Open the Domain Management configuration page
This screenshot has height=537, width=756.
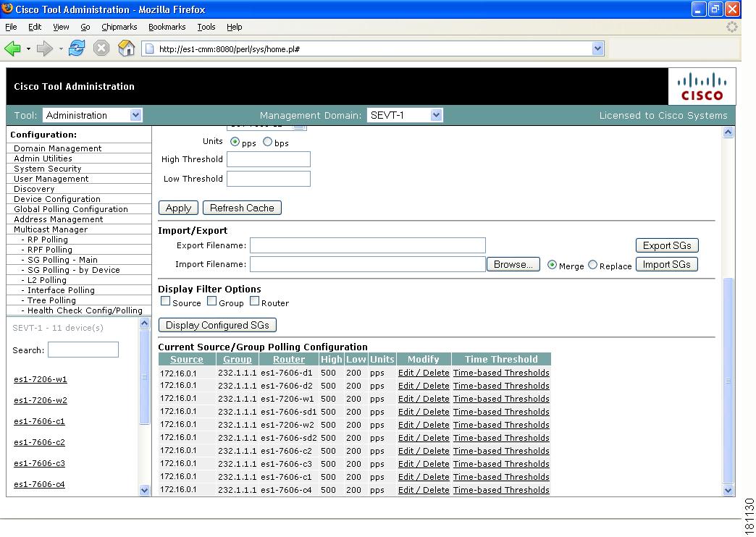(x=58, y=148)
